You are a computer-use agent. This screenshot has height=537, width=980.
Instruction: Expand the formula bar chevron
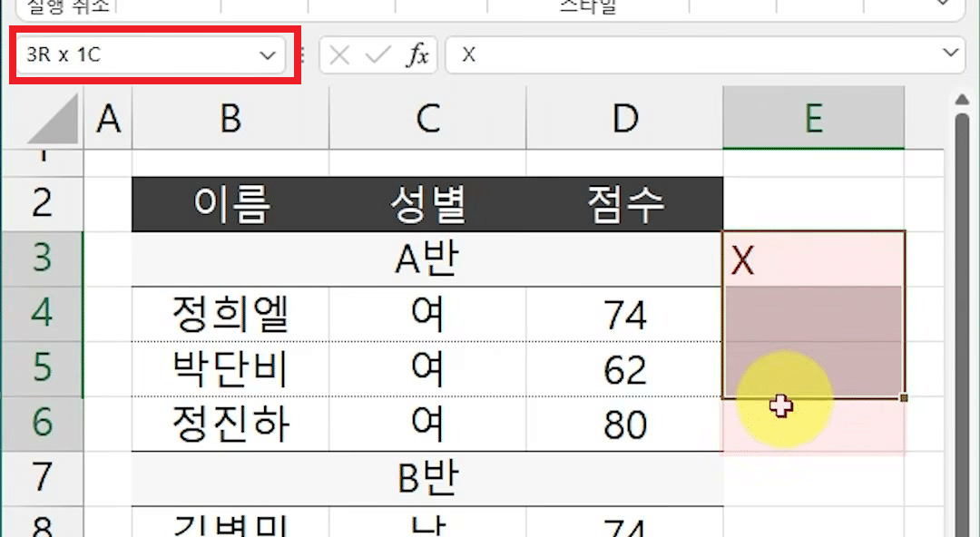pyautogui.click(x=951, y=54)
